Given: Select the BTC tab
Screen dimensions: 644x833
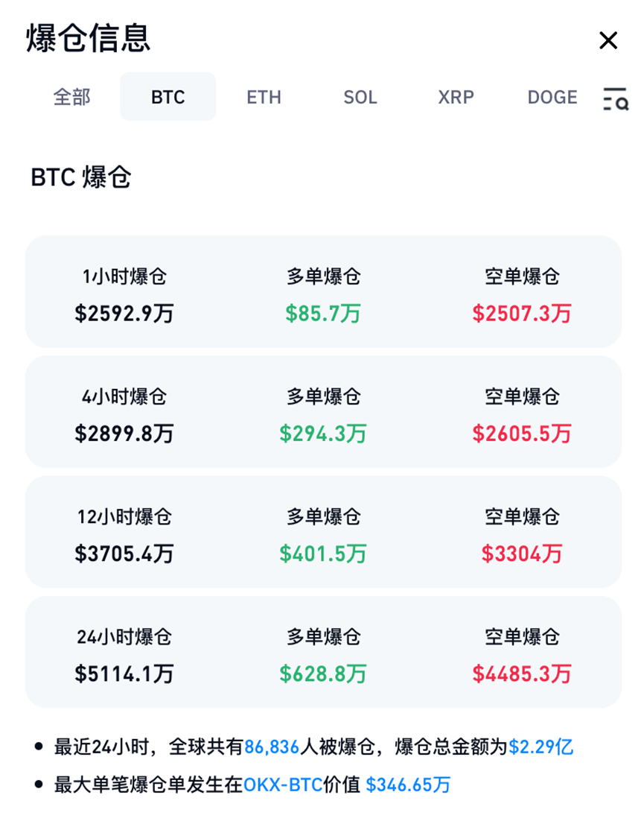Looking at the screenshot, I should pos(168,97).
